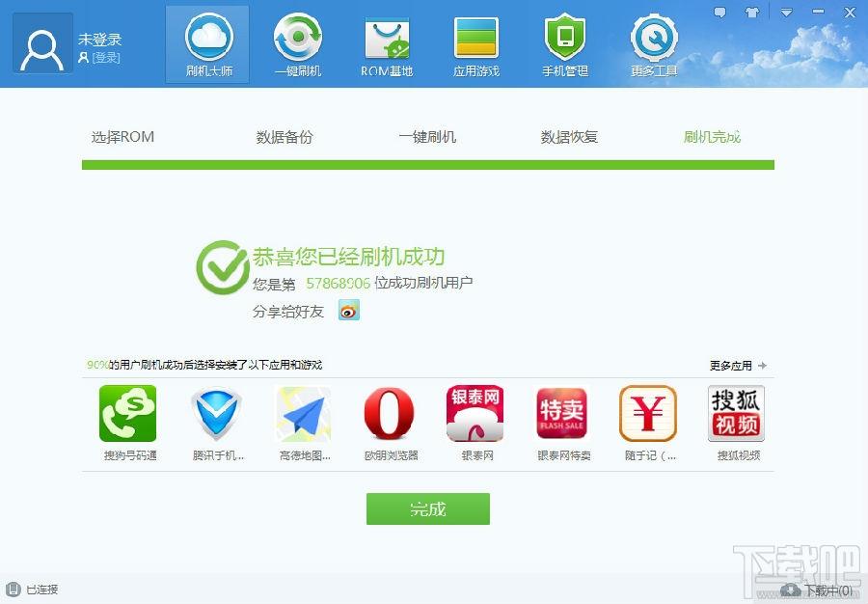Image resolution: width=868 pixels, height=604 pixels.
Task: Expand 更多应用 arrow link
Action: coord(738,366)
